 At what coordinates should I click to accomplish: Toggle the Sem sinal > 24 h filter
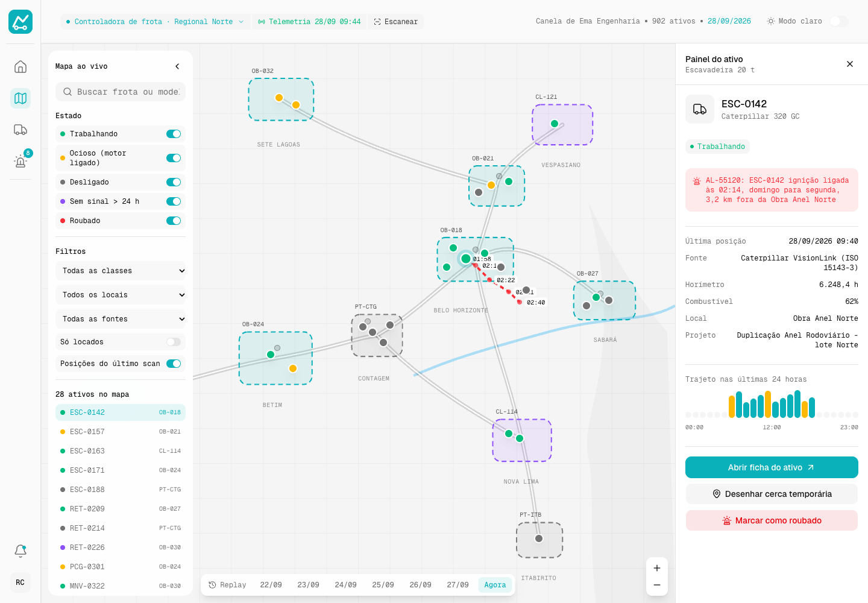[x=174, y=201]
